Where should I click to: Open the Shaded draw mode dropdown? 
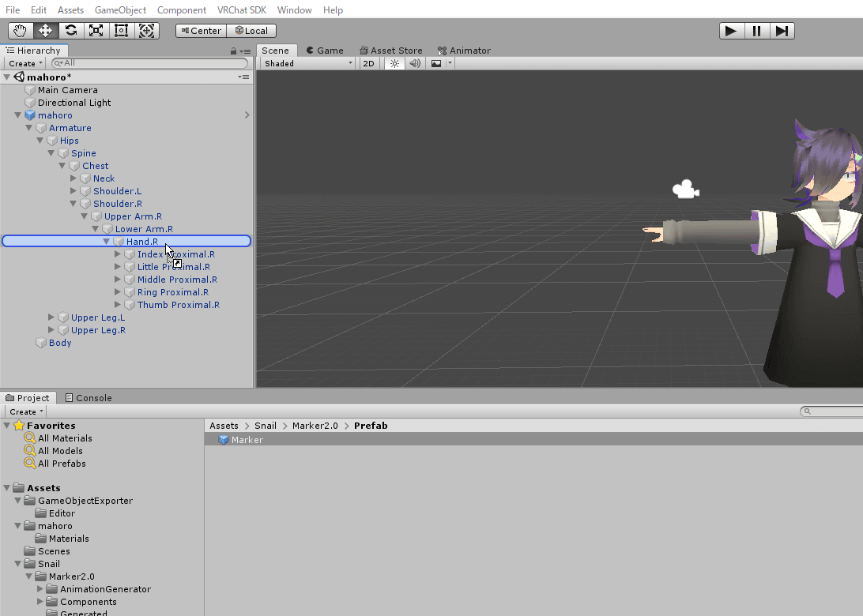click(308, 63)
